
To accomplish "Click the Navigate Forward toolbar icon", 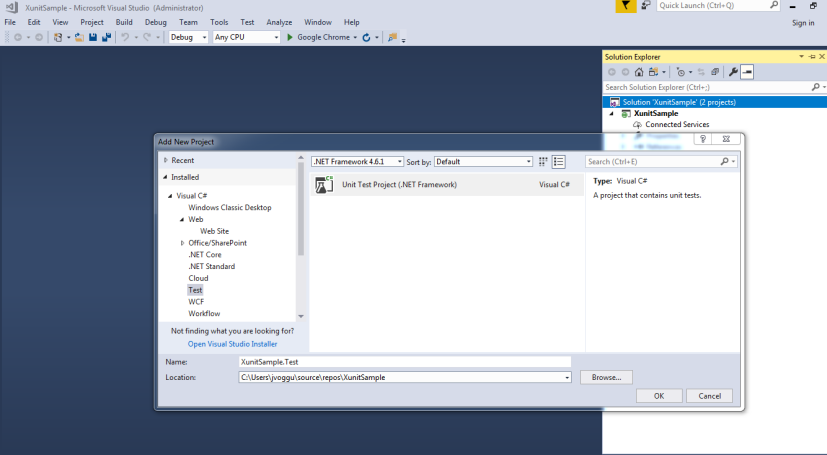I will tap(39, 37).
